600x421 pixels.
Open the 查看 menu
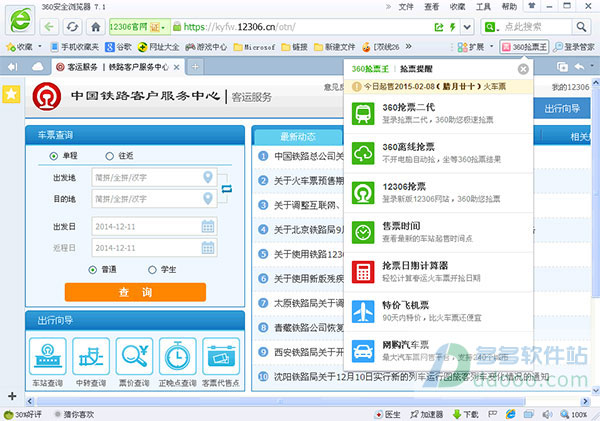pyautogui.click(x=432, y=7)
